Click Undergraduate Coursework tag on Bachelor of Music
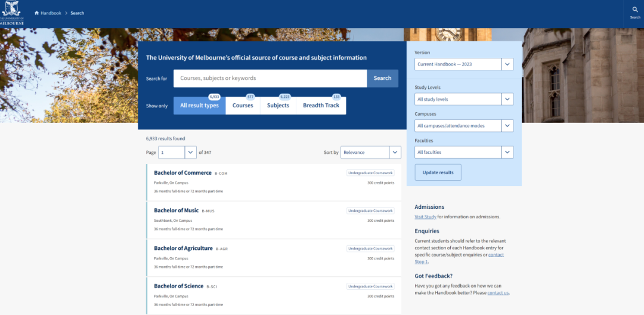 click(370, 211)
